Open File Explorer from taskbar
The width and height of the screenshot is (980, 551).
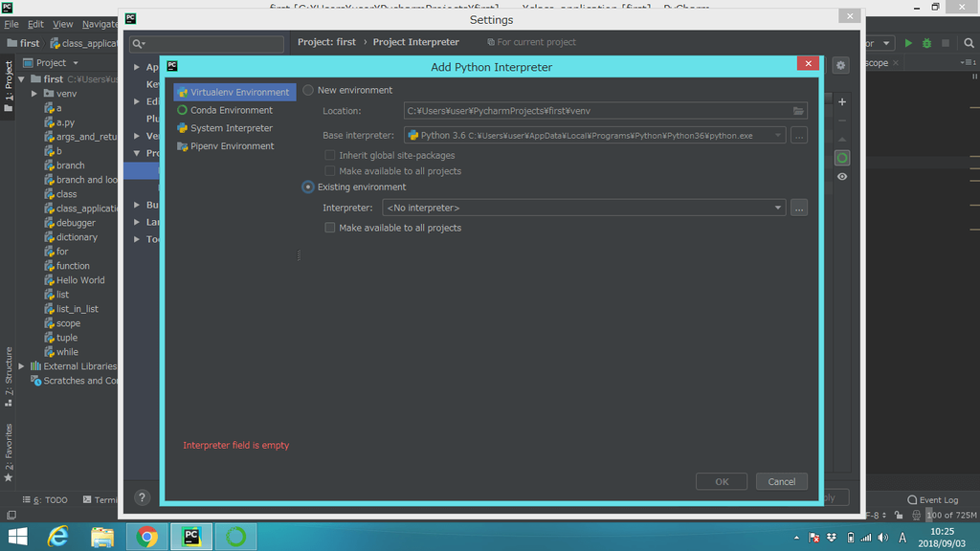(x=102, y=537)
